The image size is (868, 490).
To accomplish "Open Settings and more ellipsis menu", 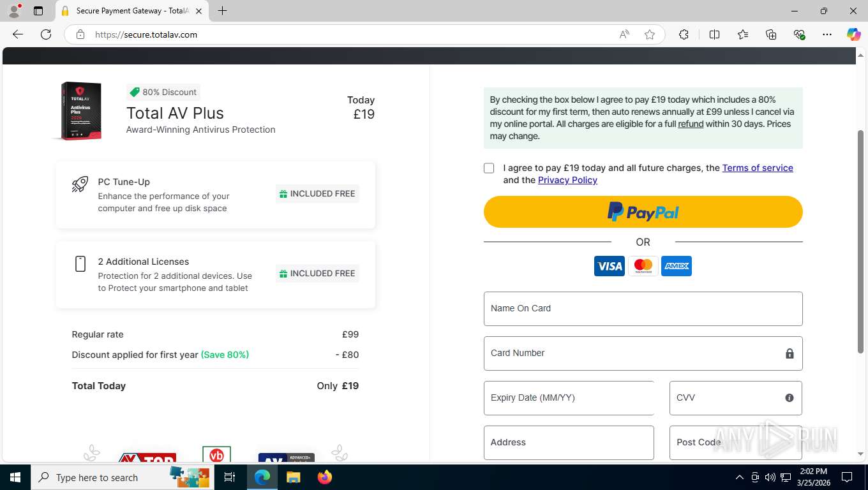I will (x=827, y=34).
